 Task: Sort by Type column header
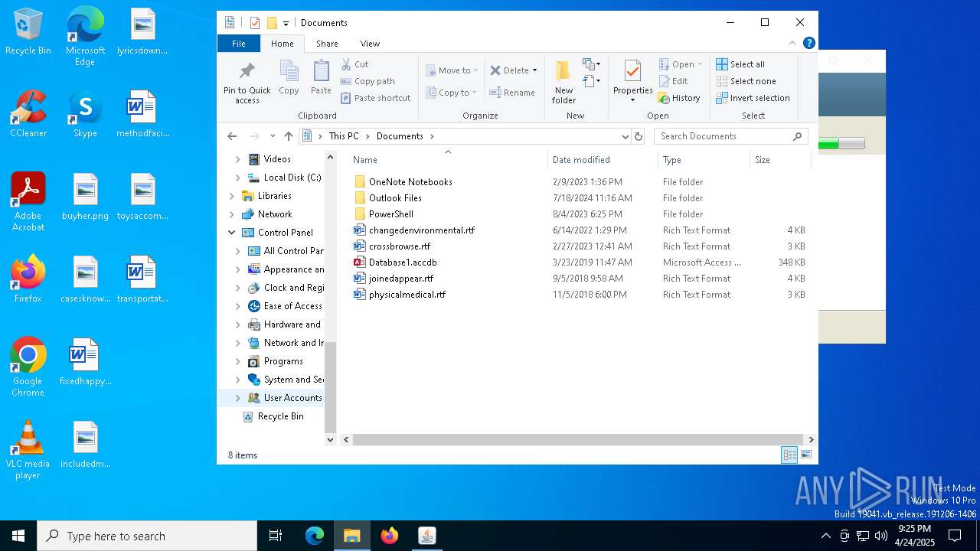tap(704, 160)
